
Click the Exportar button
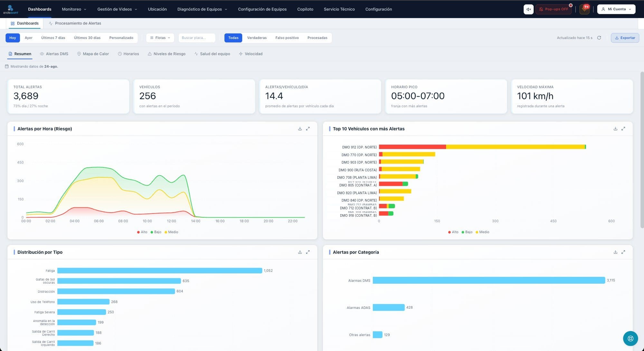(x=625, y=38)
